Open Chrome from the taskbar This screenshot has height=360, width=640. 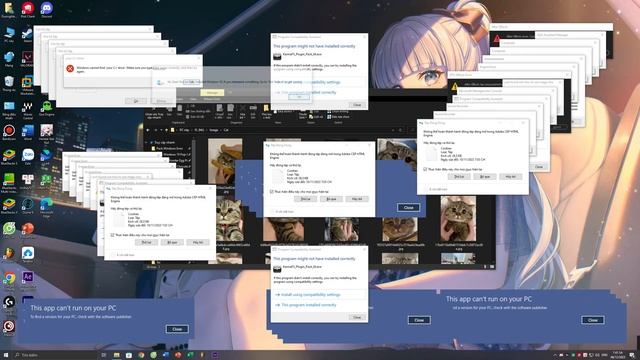point(141,355)
